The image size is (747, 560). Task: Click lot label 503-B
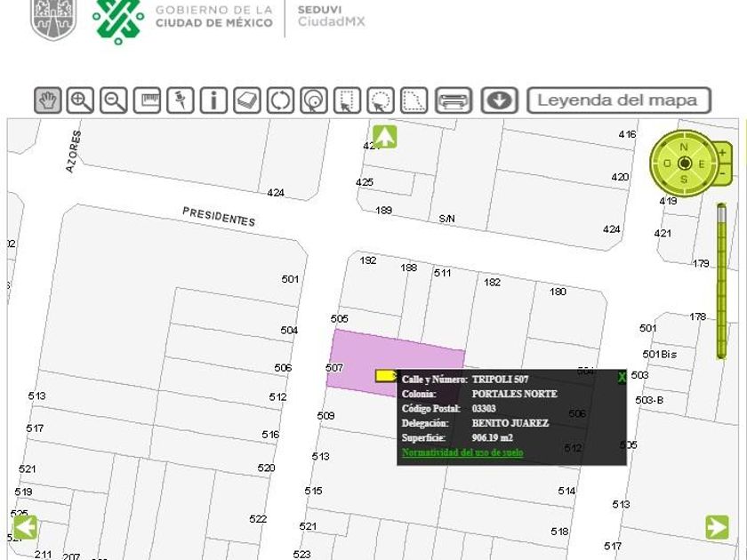pyautogui.click(x=649, y=400)
